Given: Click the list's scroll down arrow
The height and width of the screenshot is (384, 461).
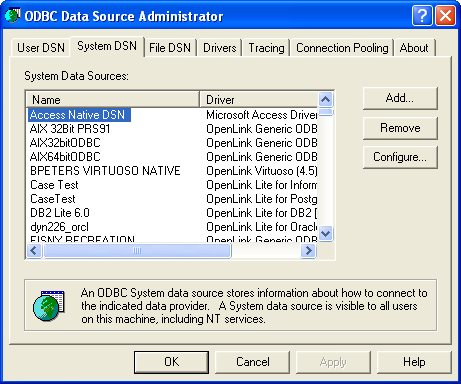Looking at the screenshot, I should pyautogui.click(x=325, y=233).
